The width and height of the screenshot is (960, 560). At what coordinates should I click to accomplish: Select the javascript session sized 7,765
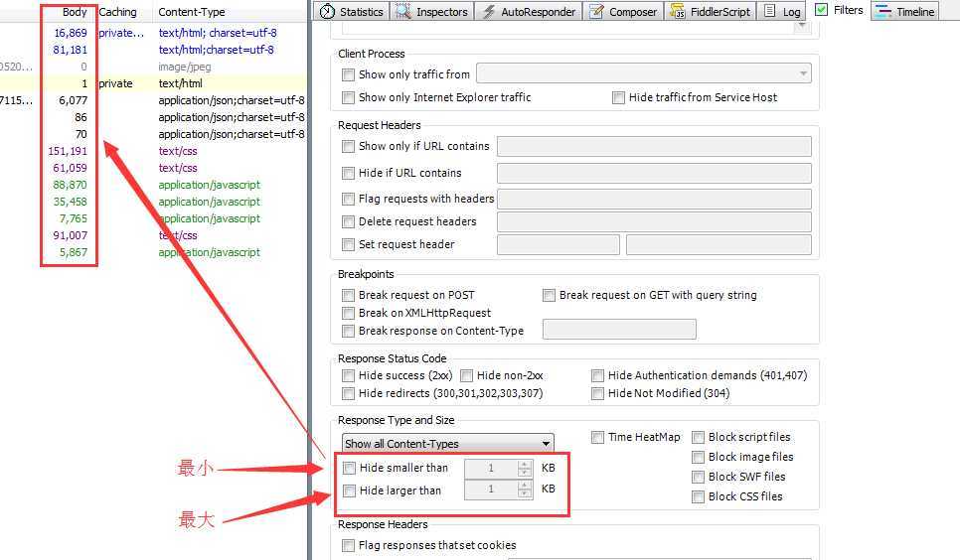pos(153,218)
